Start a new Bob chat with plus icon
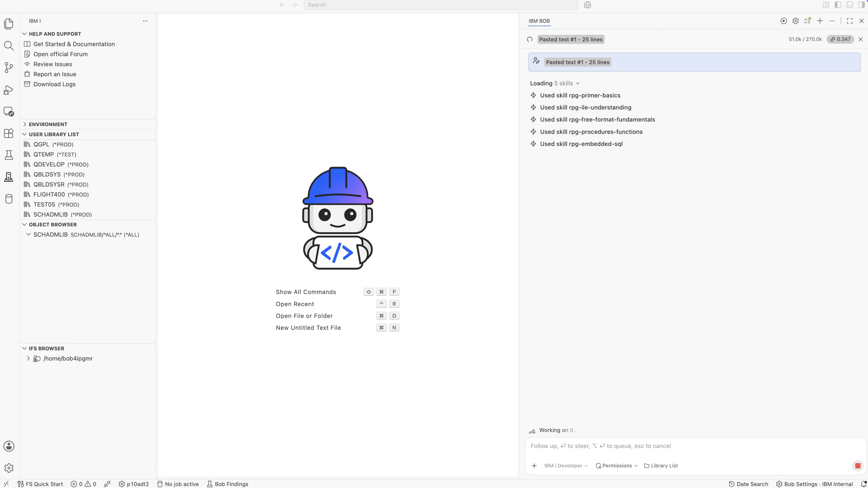This screenshot has width=868, height=488. 820,21
